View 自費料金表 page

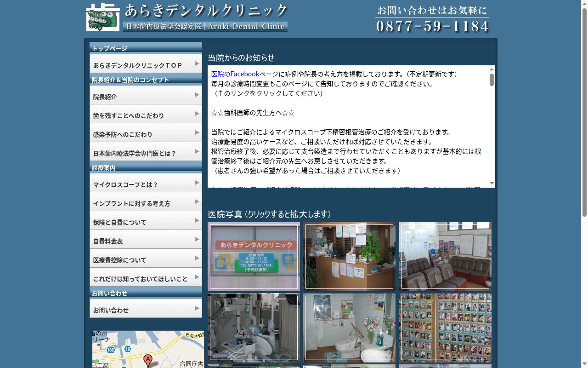pos(146,239)
